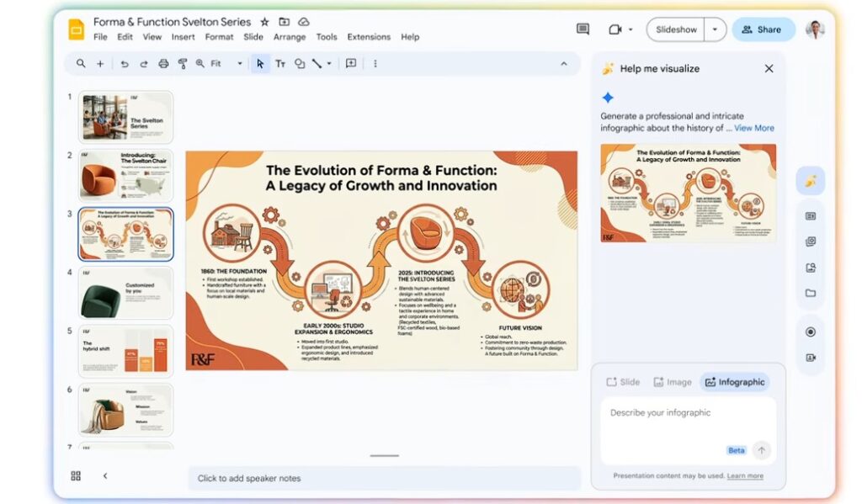Select the Shape tool
Screen dimensions: 862x504
(x=300, y=64)
